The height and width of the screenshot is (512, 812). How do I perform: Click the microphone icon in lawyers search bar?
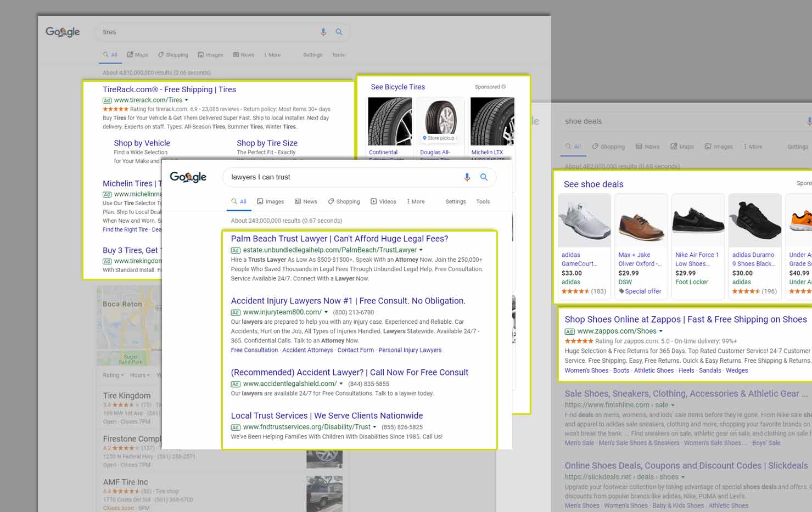pos(467,177)
